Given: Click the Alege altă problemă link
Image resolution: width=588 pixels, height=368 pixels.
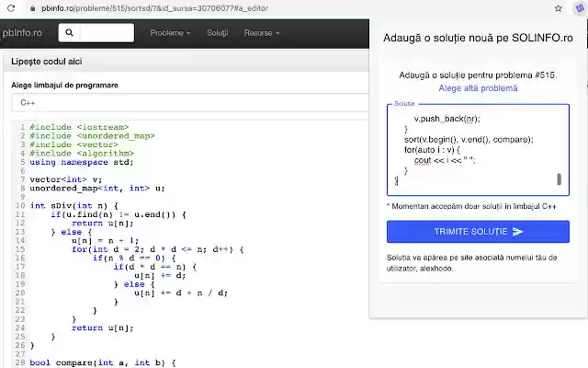Looking at the screenshot, I should [x=478, y=88].
